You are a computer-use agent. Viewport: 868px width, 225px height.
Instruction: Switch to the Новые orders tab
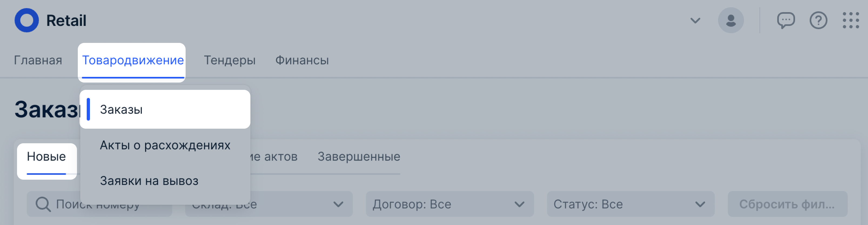click(46, 156)
